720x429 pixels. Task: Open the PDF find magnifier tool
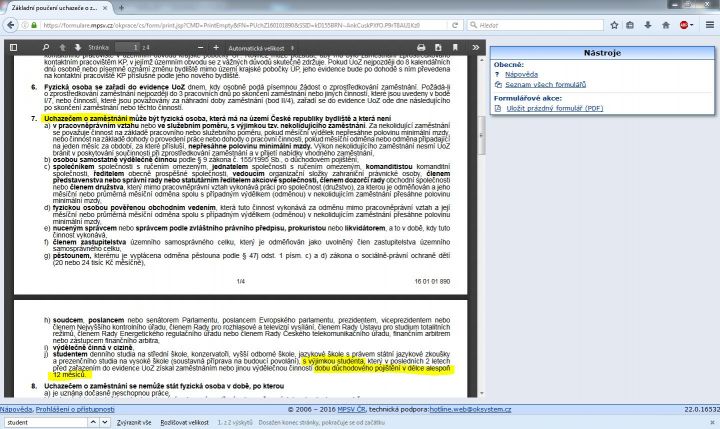[x=46, y=47]
